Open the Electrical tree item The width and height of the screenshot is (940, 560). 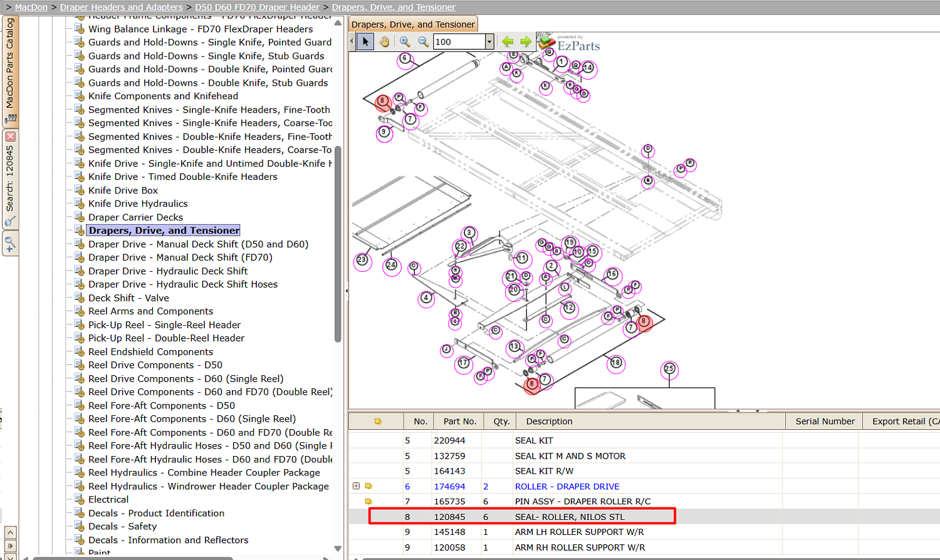[x=108, y=500]
